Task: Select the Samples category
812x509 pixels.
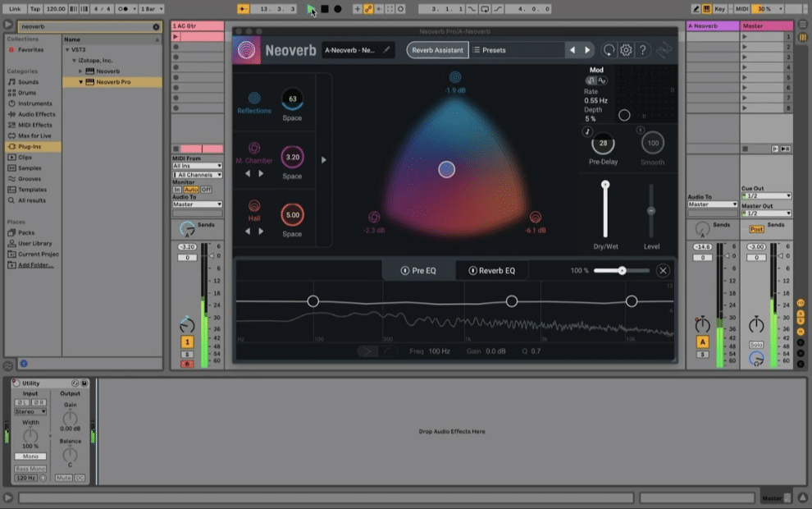Action: coord(29,168)
